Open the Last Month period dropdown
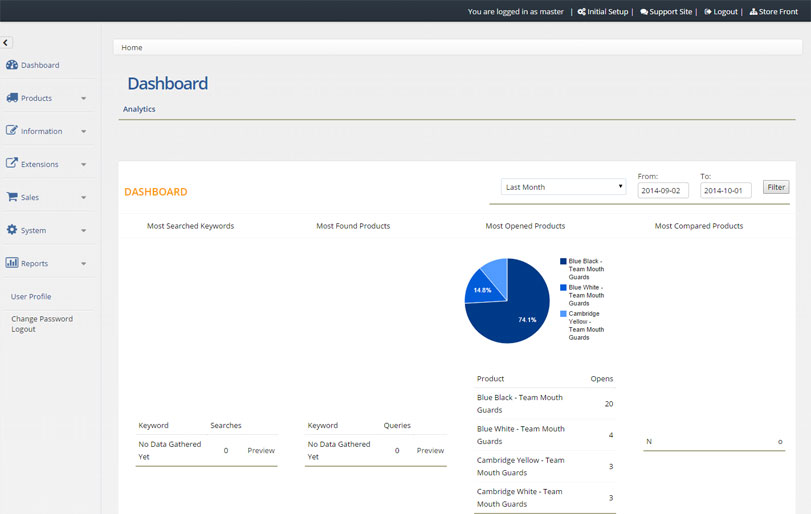The height and width of the screenshot is (514, 811). (563, 187)
